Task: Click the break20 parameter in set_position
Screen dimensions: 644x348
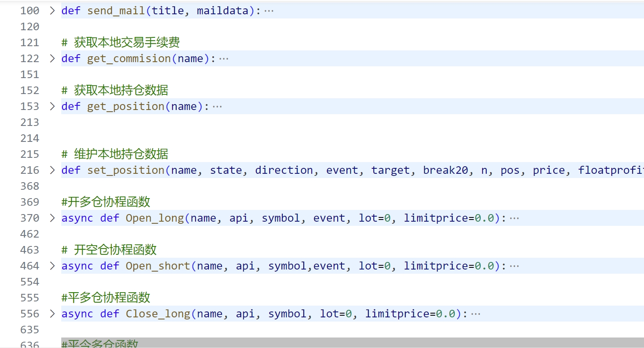Action: 446,170
